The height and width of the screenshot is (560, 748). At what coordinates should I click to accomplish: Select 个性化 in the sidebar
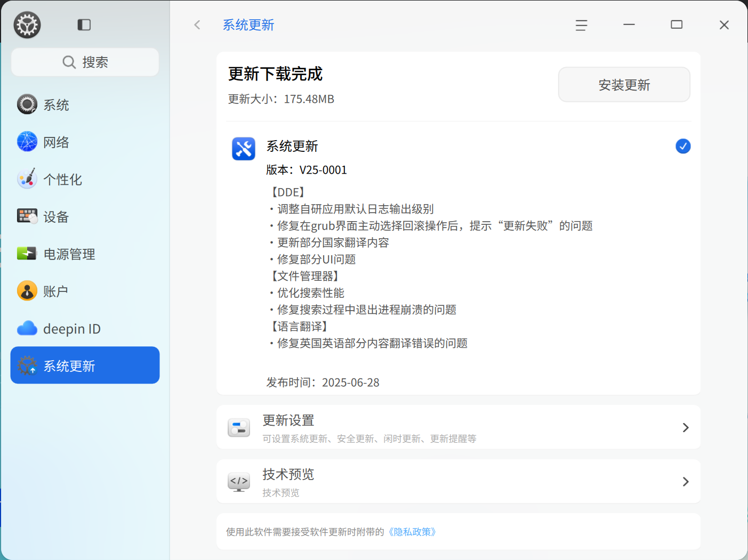[85, 179]
